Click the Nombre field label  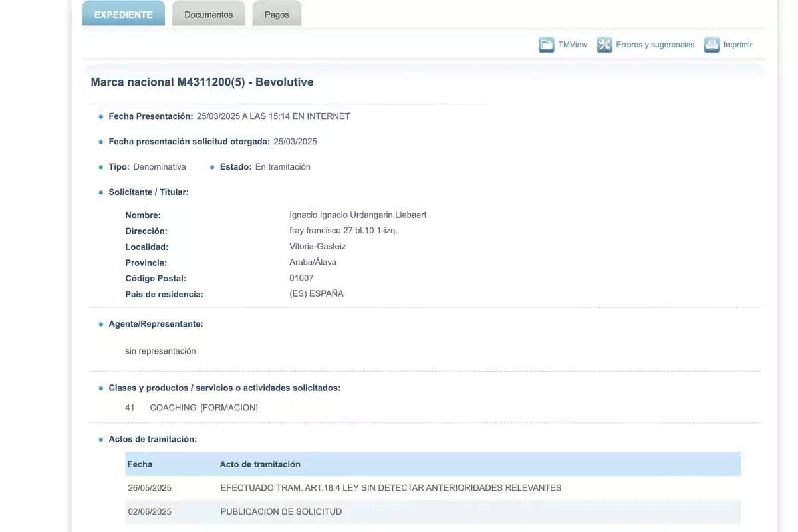(143, 215)
